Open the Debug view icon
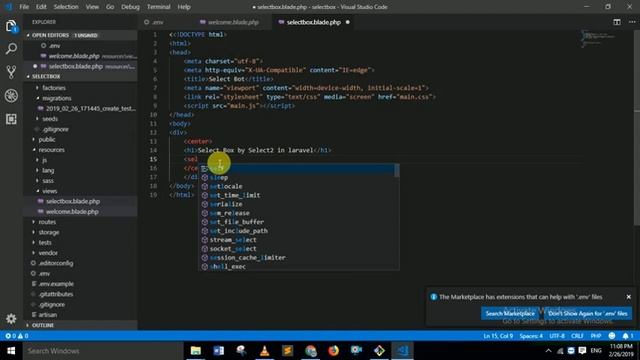The height and width of the screenshot is (360, 640). [11, 96]
